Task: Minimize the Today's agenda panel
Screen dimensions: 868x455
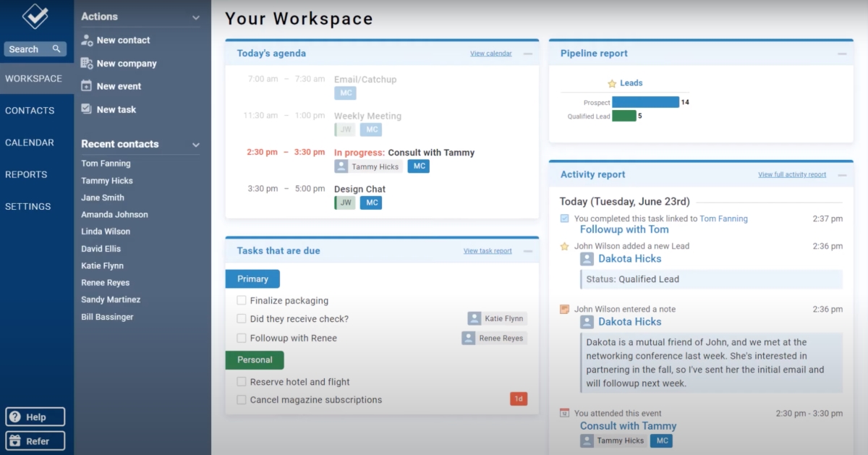Action: pos(529,52)
